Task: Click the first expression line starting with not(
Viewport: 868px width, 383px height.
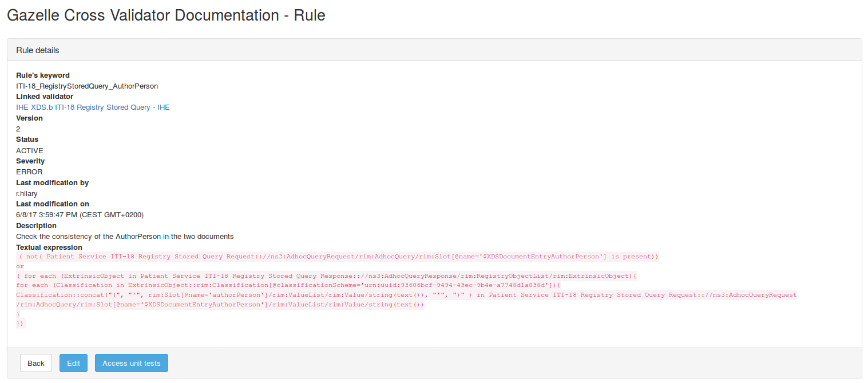Action: 338,257
